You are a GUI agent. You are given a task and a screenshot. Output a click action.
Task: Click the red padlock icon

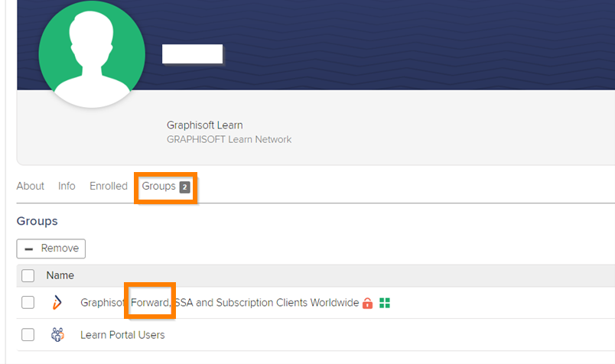[x=367, y=303]
